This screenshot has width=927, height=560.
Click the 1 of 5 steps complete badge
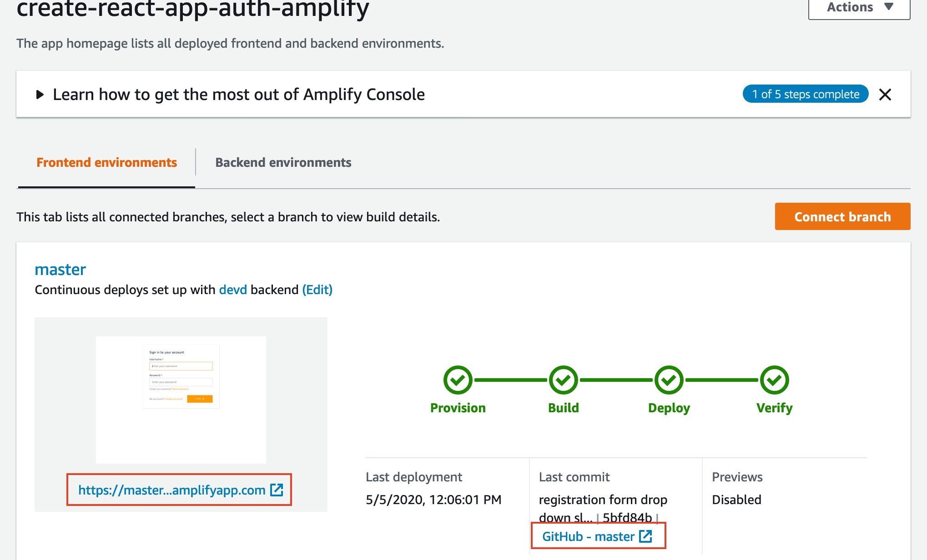click(x=805, y=94)
